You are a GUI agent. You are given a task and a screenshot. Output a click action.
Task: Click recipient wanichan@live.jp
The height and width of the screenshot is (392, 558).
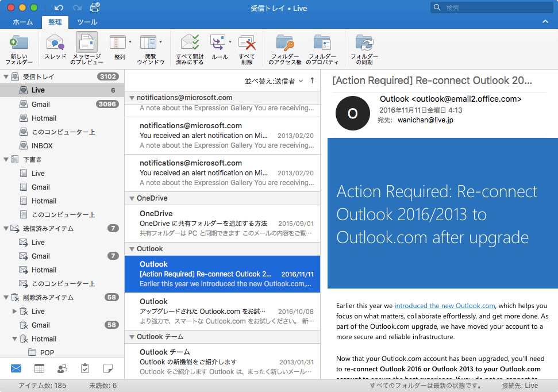coord(425,120)
